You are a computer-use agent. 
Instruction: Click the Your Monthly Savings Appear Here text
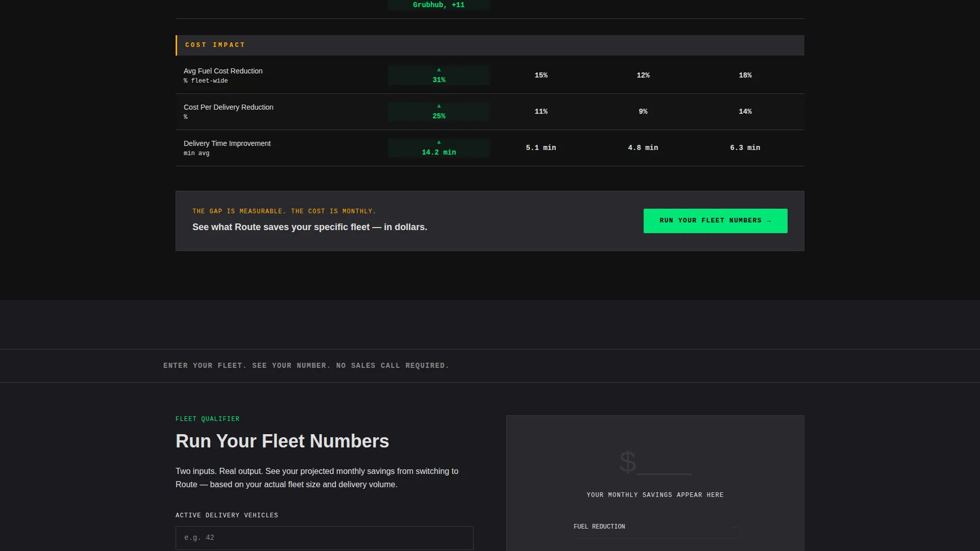tap(655, 495)
